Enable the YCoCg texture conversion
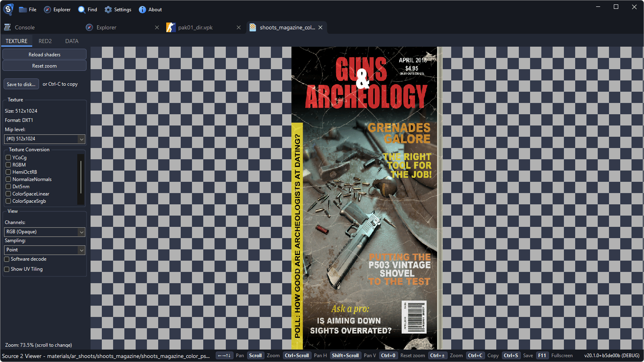This screenshot has width=644, height=362. (8, 158)
